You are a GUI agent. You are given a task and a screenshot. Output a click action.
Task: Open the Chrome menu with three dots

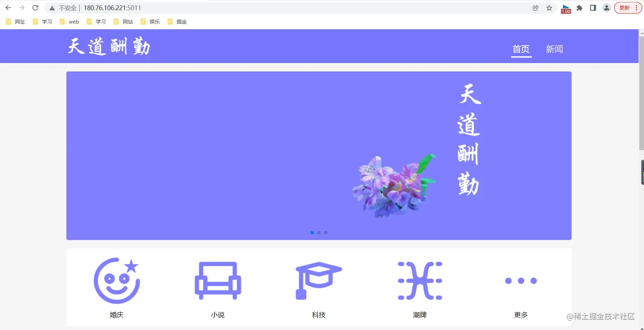(x=637, y=8)
